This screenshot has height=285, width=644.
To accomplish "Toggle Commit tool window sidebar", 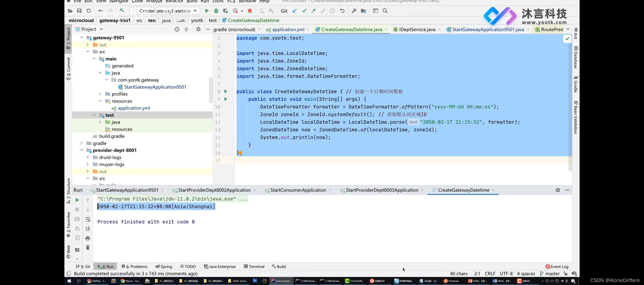I will click(68, 69).
